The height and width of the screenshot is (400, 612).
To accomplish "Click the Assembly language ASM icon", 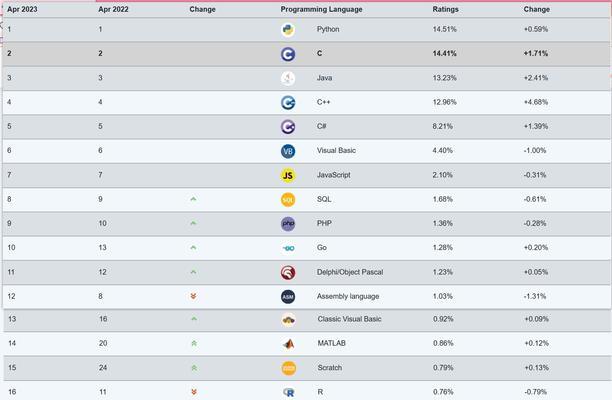I will click(288, 296).
